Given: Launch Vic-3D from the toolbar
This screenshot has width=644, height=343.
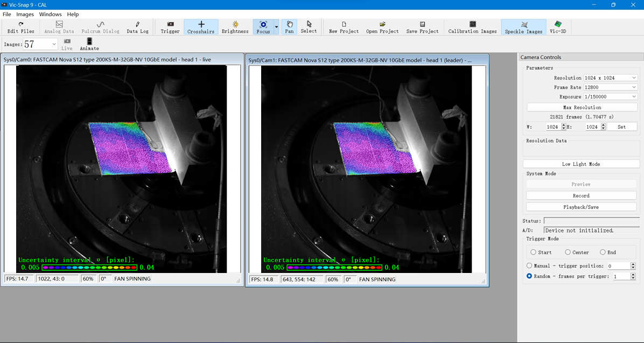Looking at the screenshot, I should (x=557, y=27).
